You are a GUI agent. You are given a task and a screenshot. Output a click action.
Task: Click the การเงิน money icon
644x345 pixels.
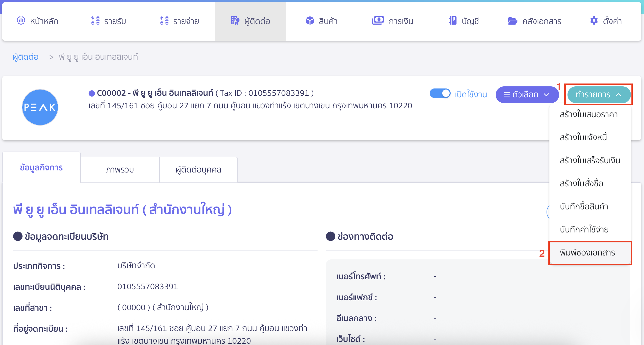pos(378,20)
